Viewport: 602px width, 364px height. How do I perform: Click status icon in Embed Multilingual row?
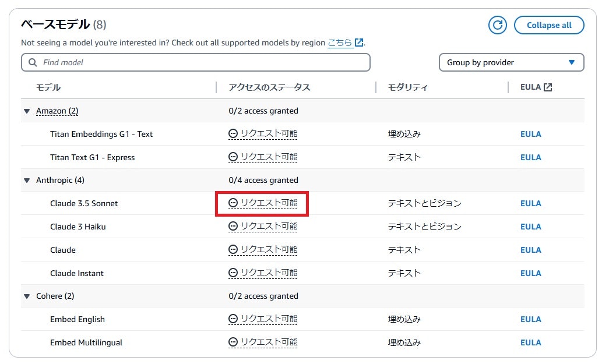[x=233, y=342]
